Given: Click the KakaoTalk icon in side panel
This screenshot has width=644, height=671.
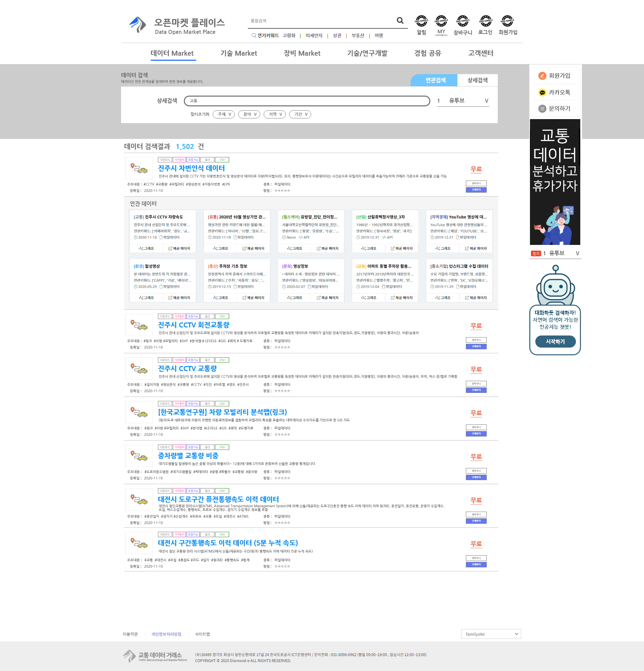Looking at the screenshot, I should pos(542,93).
